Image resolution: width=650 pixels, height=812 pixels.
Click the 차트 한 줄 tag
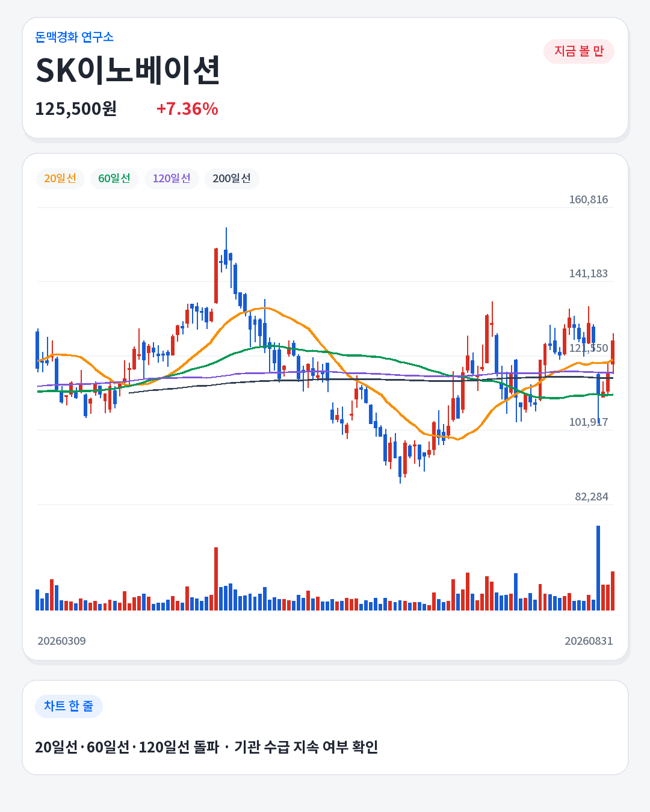tap(69, 706)
